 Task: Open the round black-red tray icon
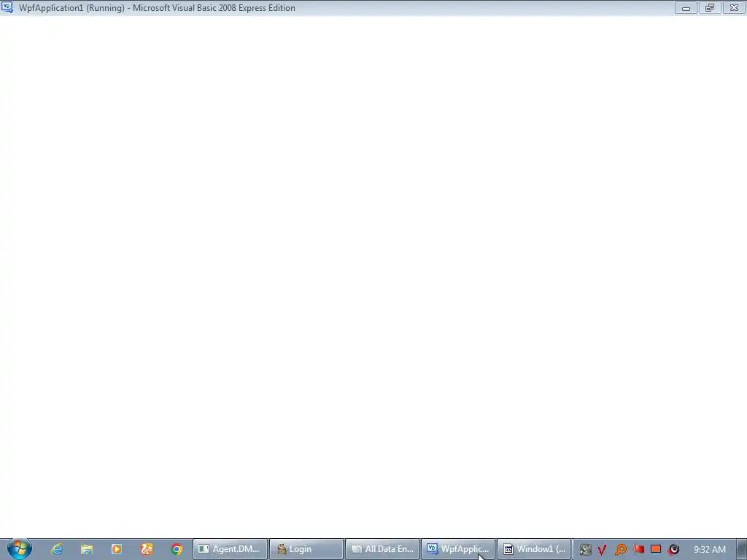[x=673, y=550]
